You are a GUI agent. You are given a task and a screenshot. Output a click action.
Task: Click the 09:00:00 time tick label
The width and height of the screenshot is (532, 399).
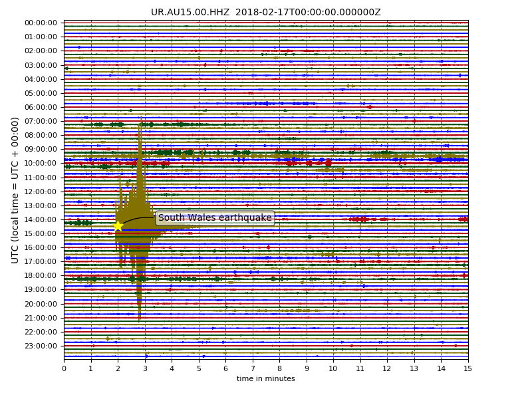pyautogui.click(x=41, y=149)
